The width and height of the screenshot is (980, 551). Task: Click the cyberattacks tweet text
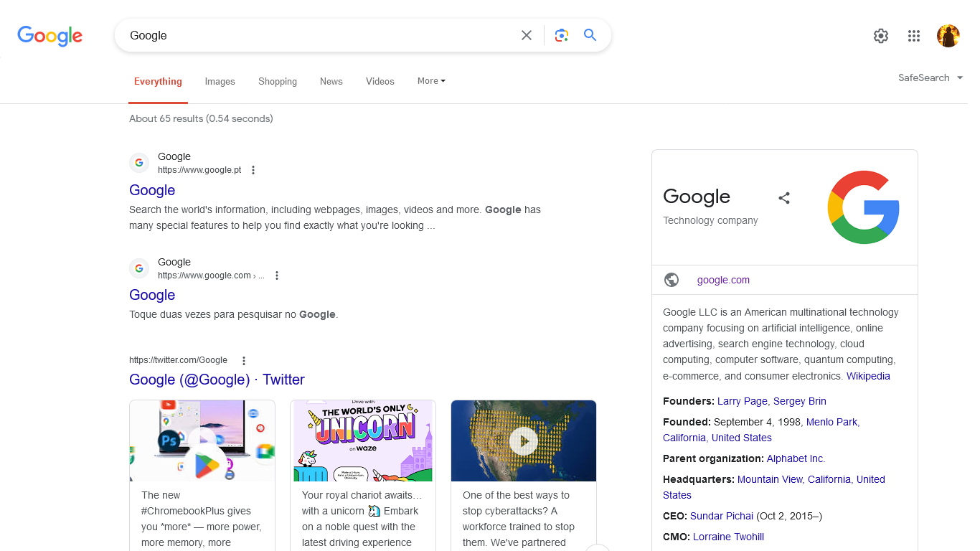518,519
